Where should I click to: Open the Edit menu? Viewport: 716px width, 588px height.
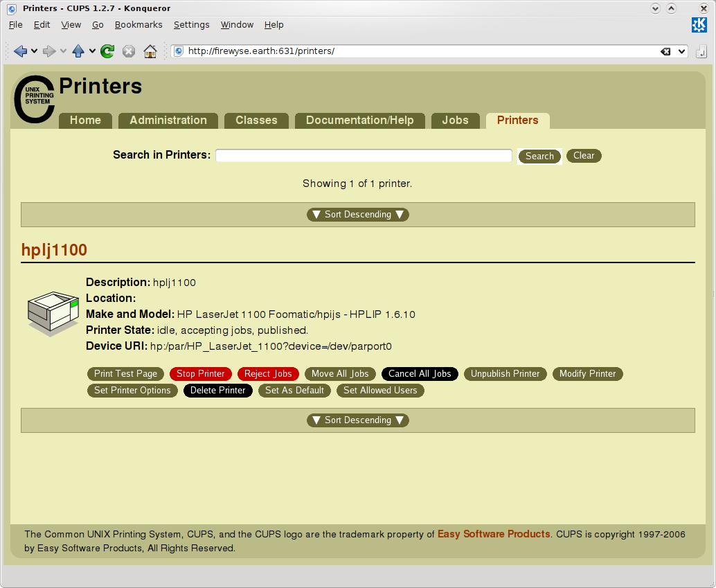(42, 25)
